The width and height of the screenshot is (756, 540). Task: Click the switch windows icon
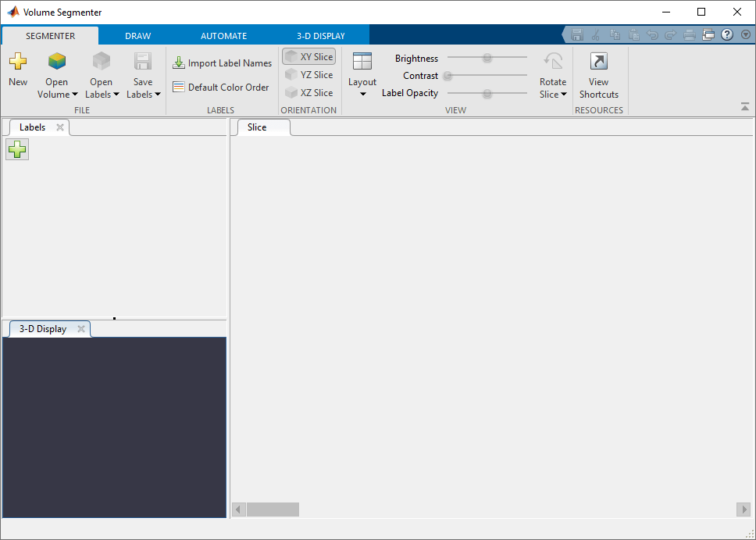708,34
